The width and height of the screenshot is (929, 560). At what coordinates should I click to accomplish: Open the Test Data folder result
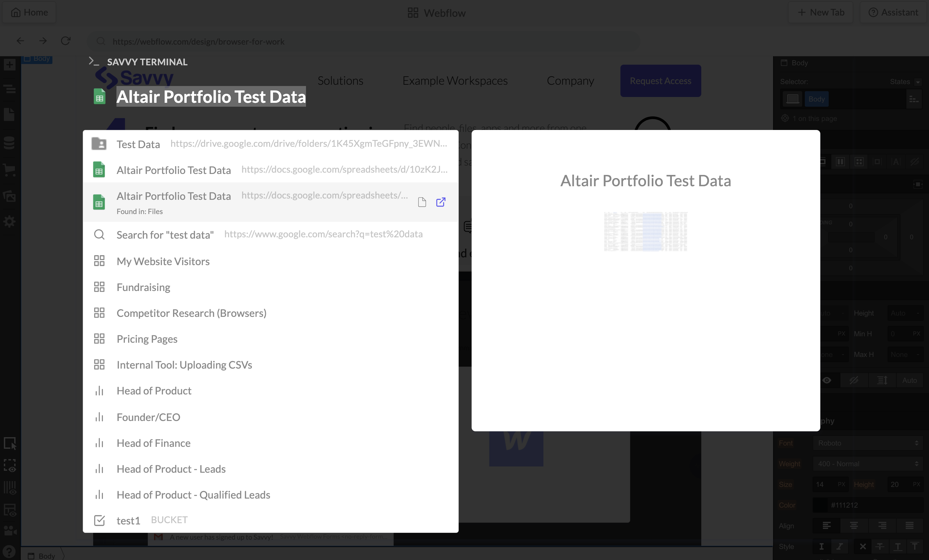[271, 144]
